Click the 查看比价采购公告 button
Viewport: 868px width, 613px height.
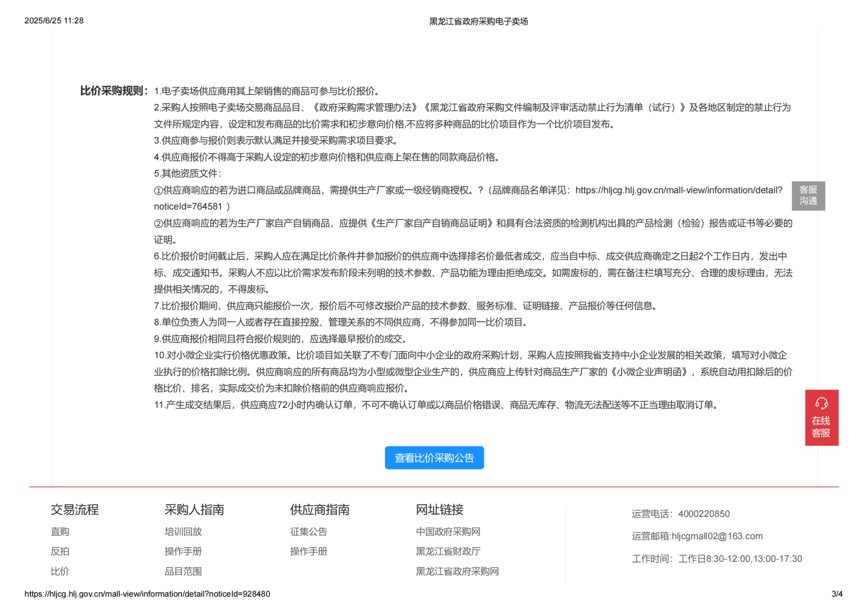coord(434,458)
